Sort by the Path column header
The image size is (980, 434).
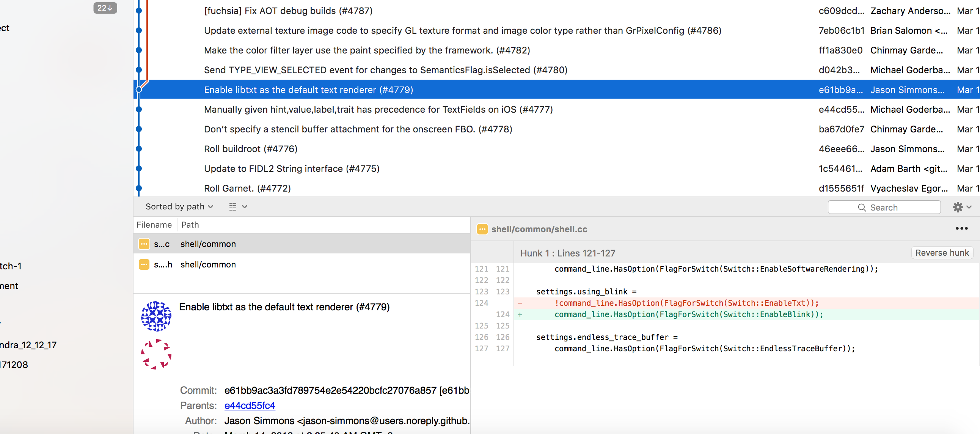coord(190,225)
